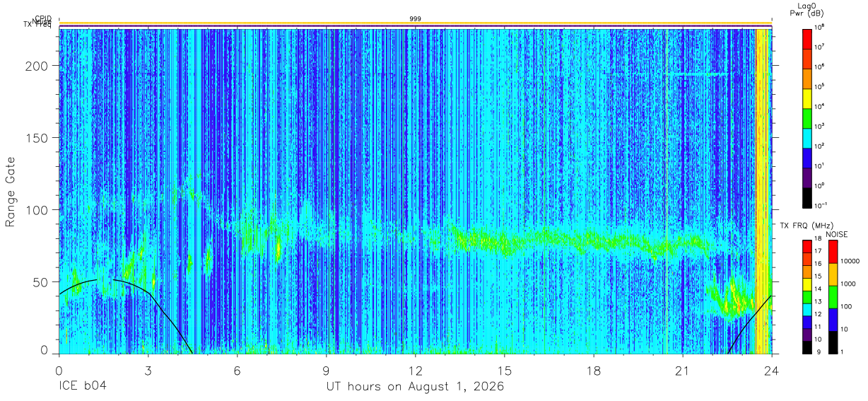Viewport: 868px width, 401px height.
Task: Click x-axis hour tick label 24
Action: coord(771,371)
